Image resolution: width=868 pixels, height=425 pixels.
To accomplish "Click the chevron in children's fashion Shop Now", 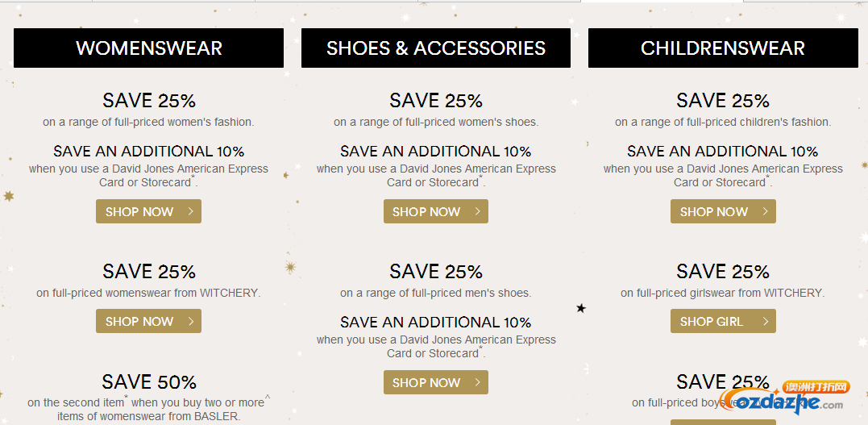I will [x=765, y=211].
